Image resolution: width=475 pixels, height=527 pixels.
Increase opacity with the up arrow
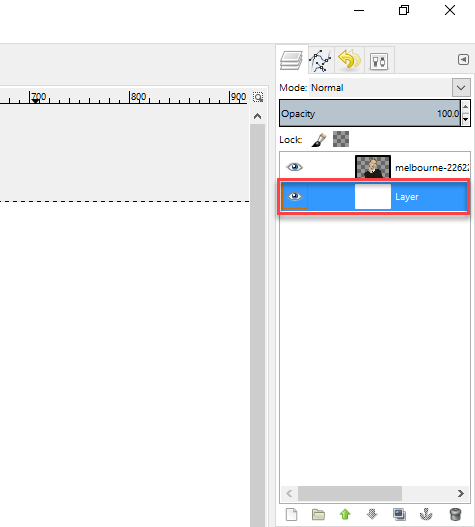pos(466,107)
